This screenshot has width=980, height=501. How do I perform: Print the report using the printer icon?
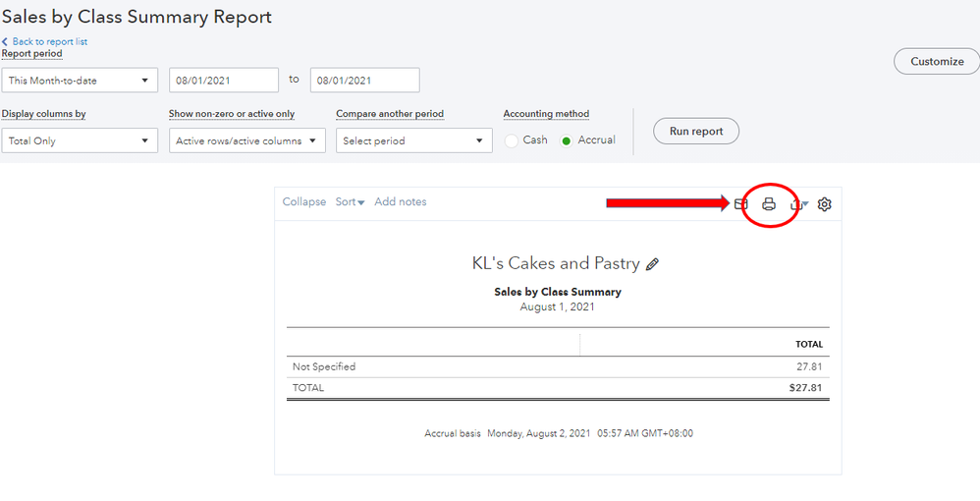pos(769,204)
